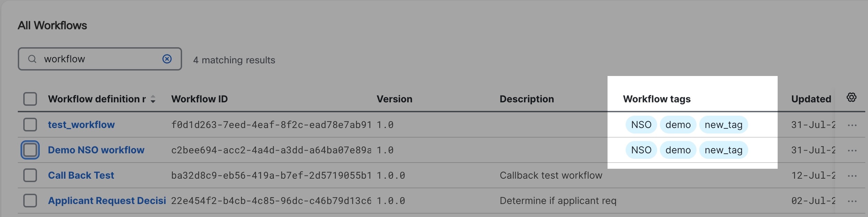Click new_tag tag on test_workflow row
Viewport: 868px width, 217px height.
(x=724, y=125)
